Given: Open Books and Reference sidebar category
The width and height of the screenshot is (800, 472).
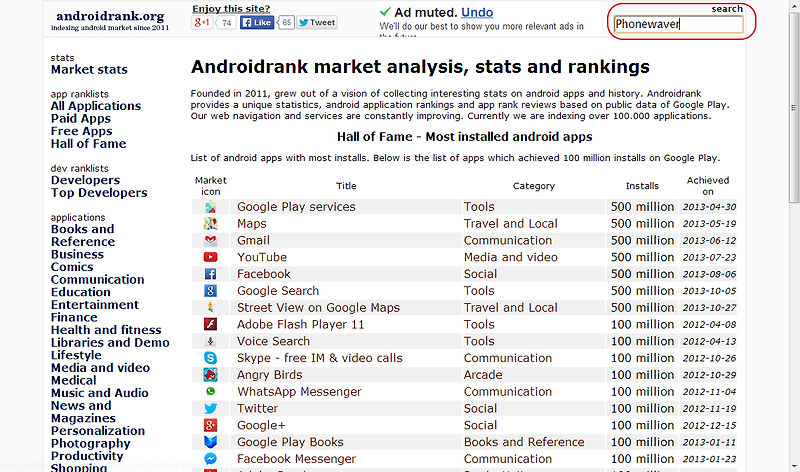Looking at the screenshot, I should pyautogui.click(x=83, y=235).
